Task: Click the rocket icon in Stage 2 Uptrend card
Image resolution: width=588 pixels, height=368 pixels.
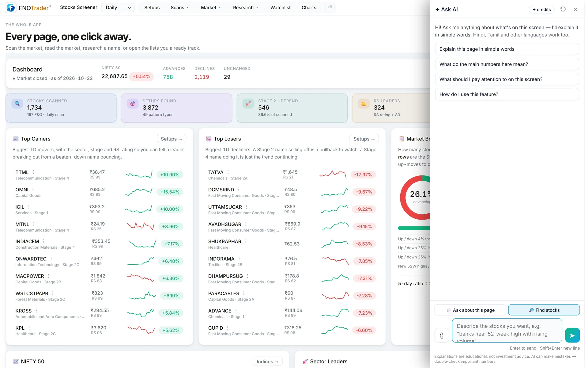Action: 248,104
